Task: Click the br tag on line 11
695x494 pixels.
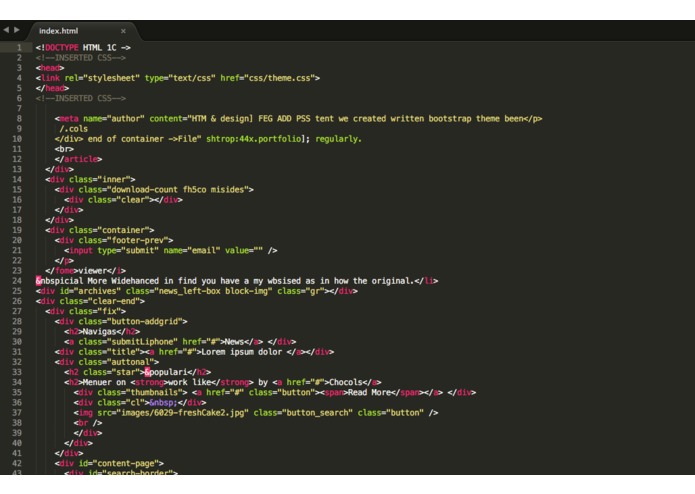Action: coord(64,149)
